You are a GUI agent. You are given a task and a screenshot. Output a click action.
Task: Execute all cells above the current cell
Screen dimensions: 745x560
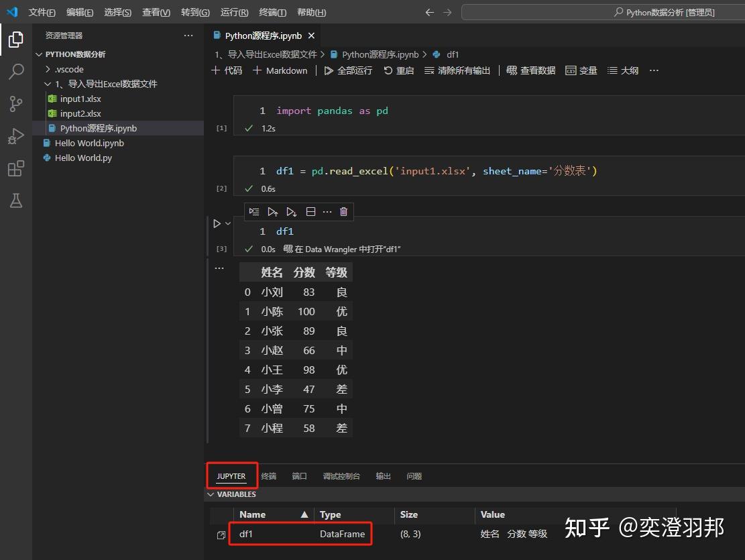point(273,211)
